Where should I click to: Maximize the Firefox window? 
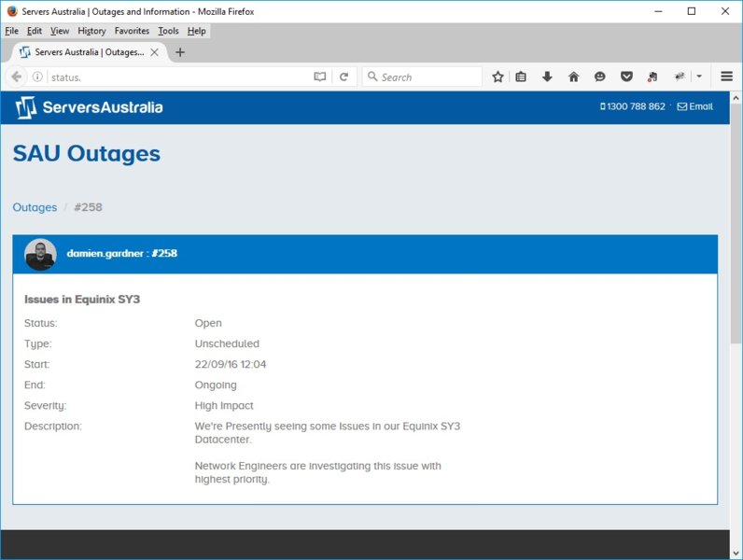coord(692,11)
